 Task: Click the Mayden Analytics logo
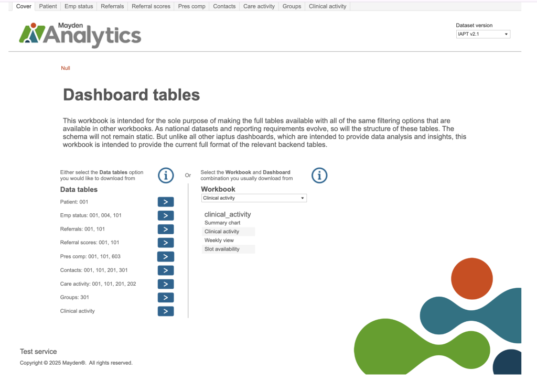tap(80, 35)
